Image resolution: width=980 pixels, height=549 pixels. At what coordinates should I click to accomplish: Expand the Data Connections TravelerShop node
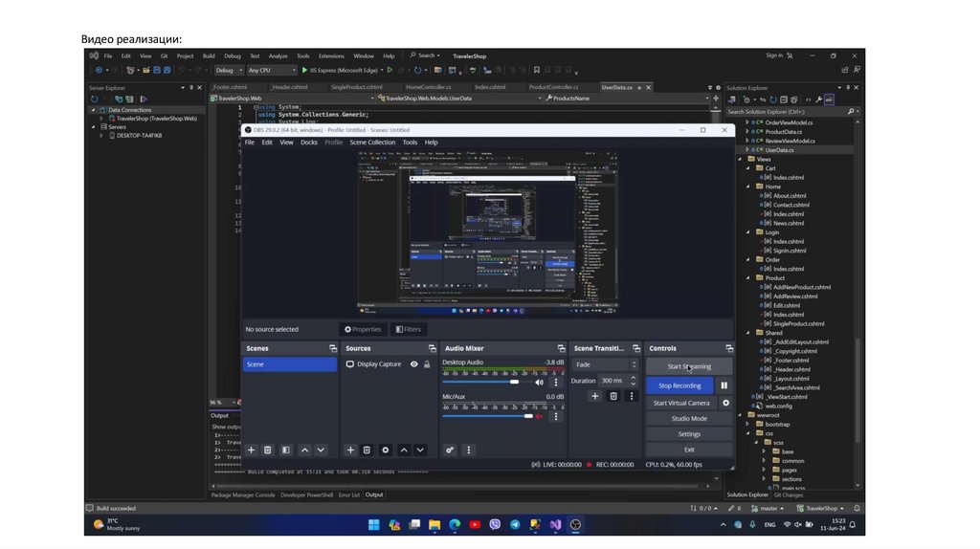point(101,119)
